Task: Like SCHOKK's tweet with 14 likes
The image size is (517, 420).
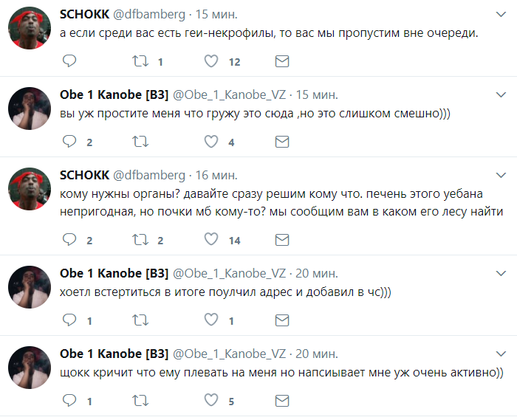Action: pyautogui.click(x=211, y=239)
